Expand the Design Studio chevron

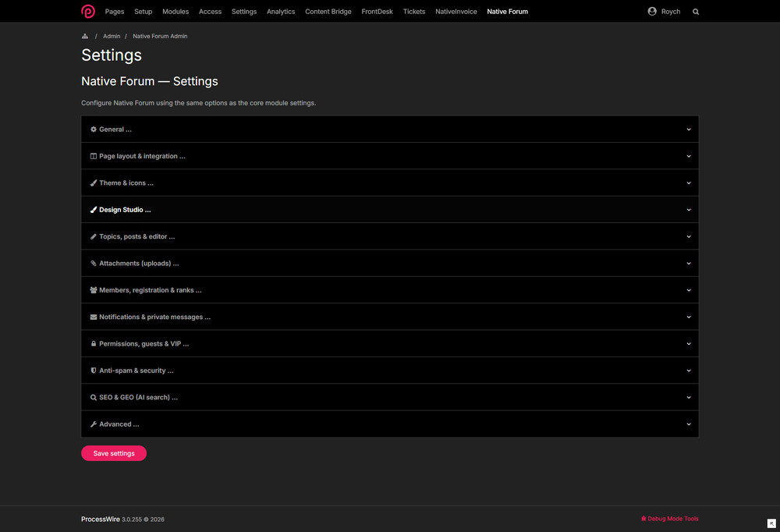(x=689, y=210)
